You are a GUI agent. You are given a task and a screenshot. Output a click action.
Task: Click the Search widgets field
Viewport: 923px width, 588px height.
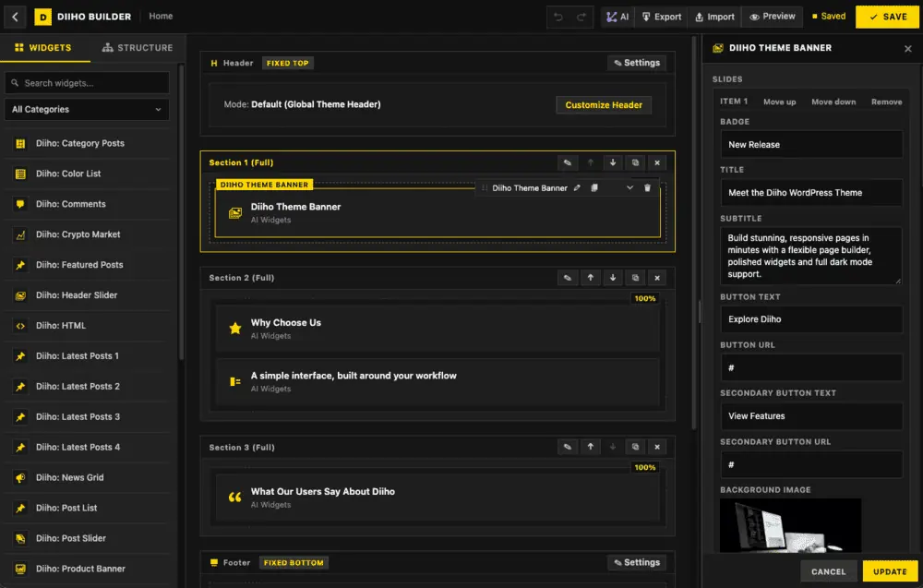[87, 83]
